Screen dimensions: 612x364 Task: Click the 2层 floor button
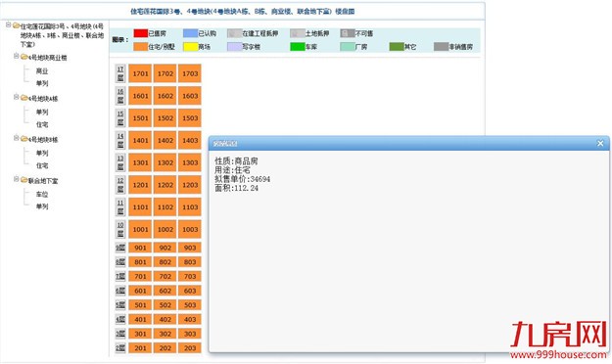[120, 347]
